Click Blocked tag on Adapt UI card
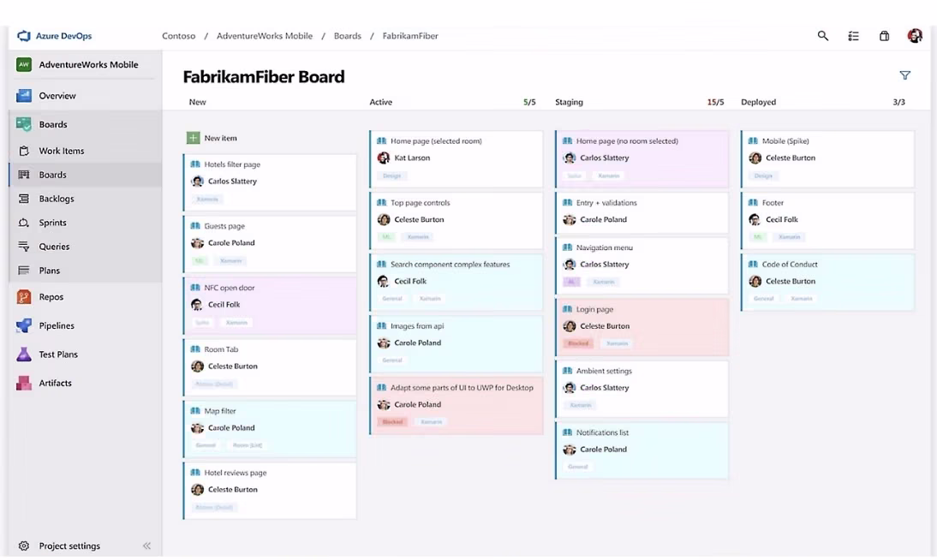The width and height of the screenshot is (937, 560). point(392,422)
